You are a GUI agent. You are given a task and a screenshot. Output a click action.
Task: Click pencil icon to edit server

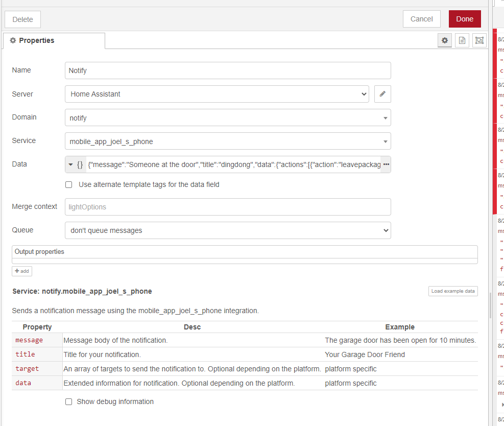pos(382,94)
